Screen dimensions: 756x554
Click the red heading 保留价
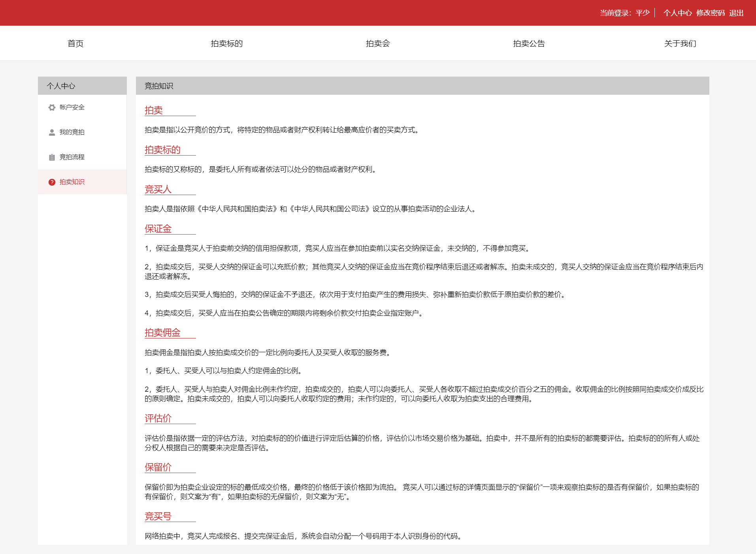tap(158, 467)
